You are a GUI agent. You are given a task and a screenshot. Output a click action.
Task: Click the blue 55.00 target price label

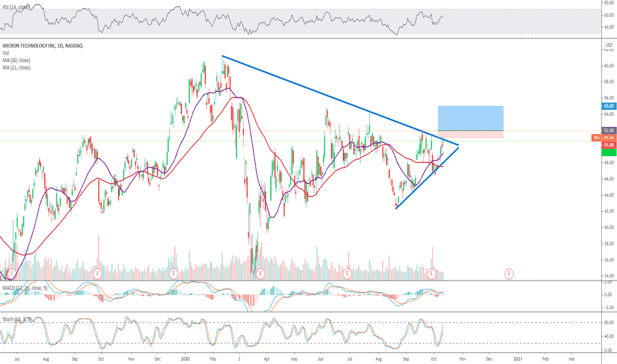(609, 107)
